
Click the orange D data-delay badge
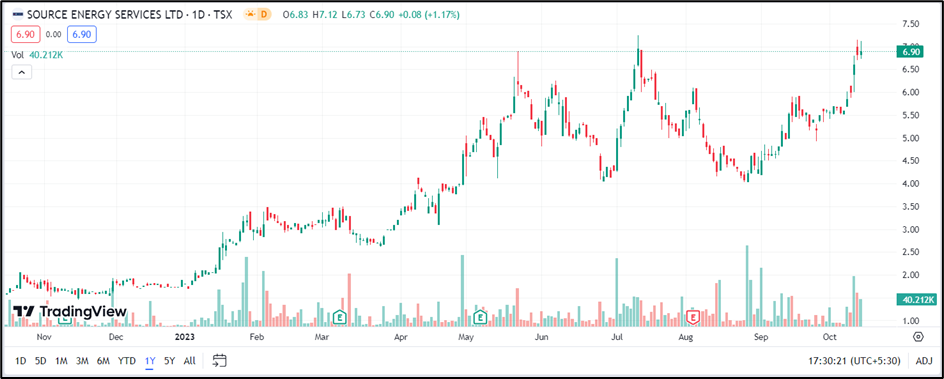pyautogui.click(x=263, y=15)
